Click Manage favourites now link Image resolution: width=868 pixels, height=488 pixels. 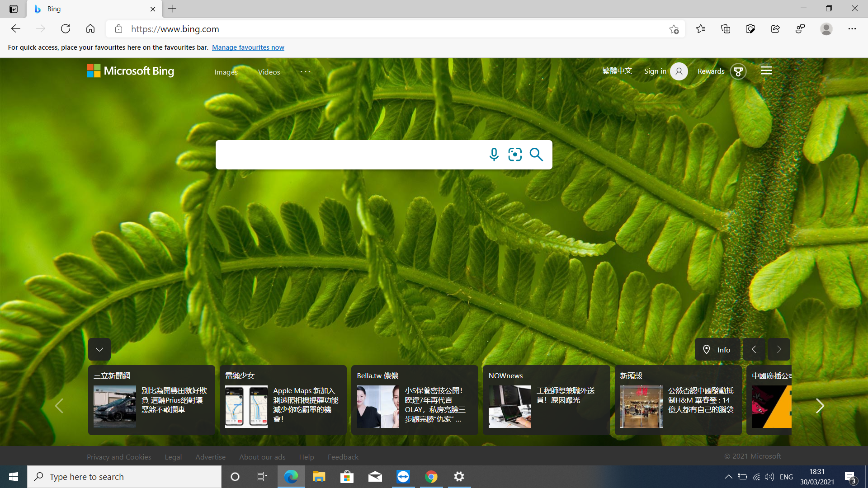pyautogui.click(x=248, y=47)
